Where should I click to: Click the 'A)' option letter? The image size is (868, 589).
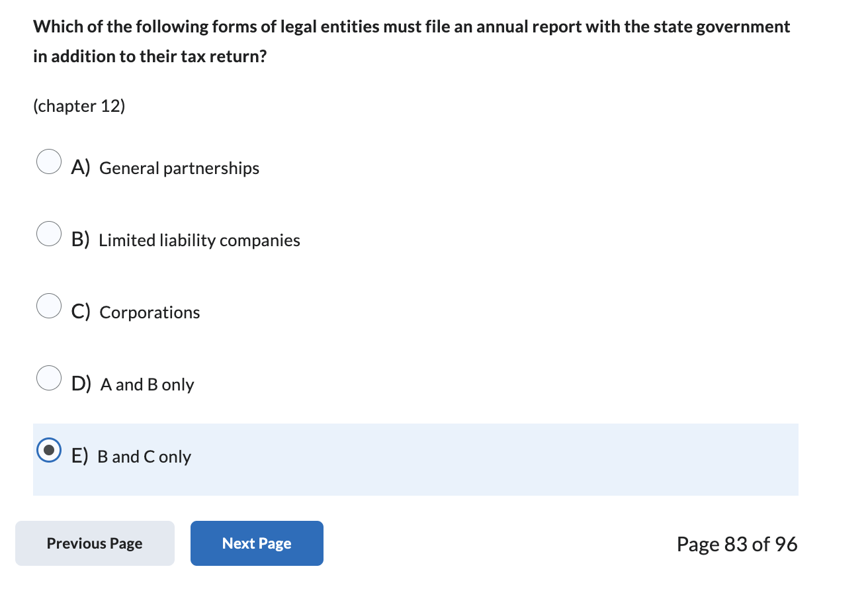pos(81,168)
